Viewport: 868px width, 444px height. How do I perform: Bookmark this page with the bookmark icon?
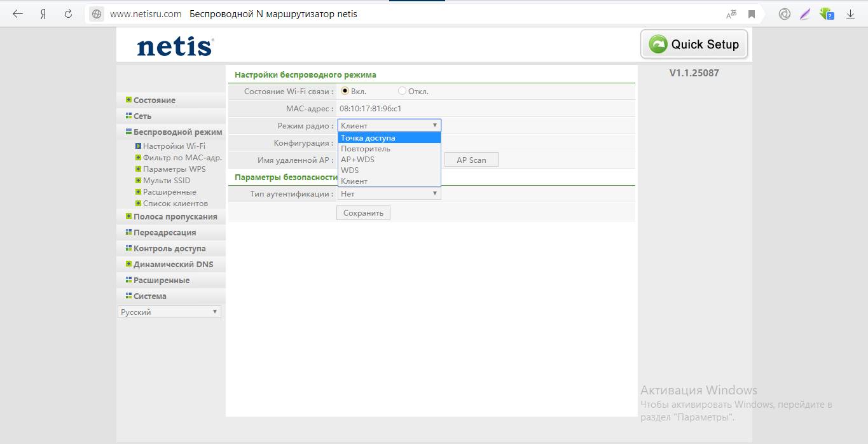[x=752, y=14]
